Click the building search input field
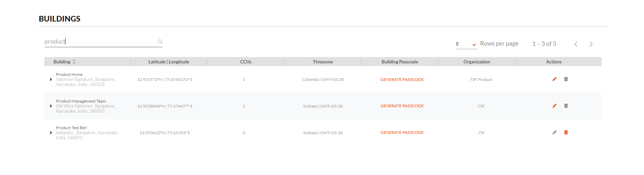Image resolution: width=644 pixels, height=175 pixels. [100, 41]
